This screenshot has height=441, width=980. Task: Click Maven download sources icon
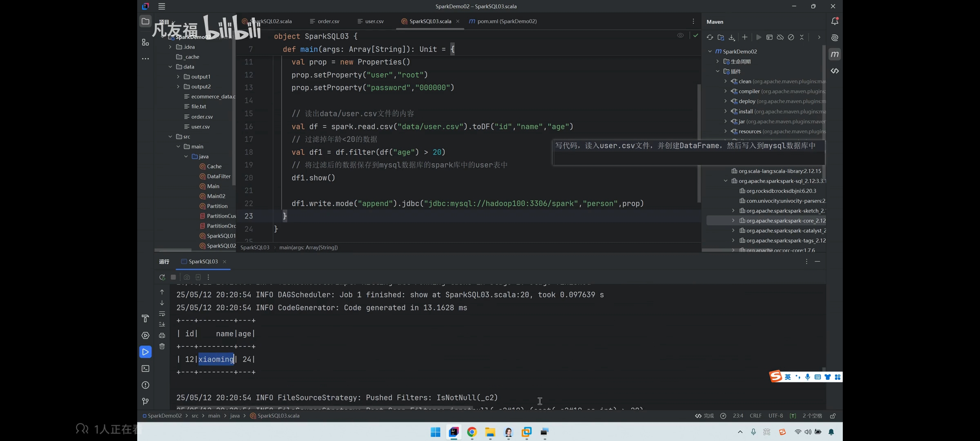pos(732,37)
